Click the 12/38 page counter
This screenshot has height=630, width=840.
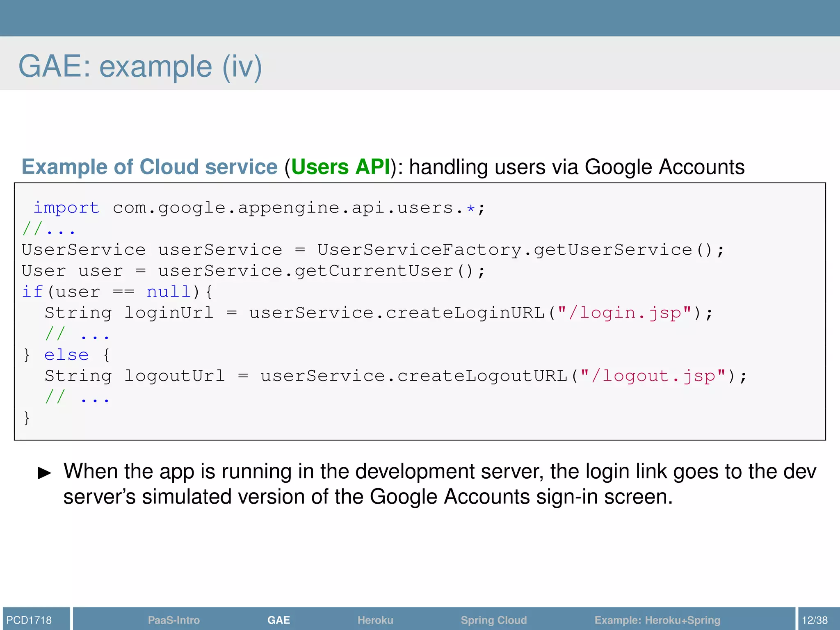point(815,620)
